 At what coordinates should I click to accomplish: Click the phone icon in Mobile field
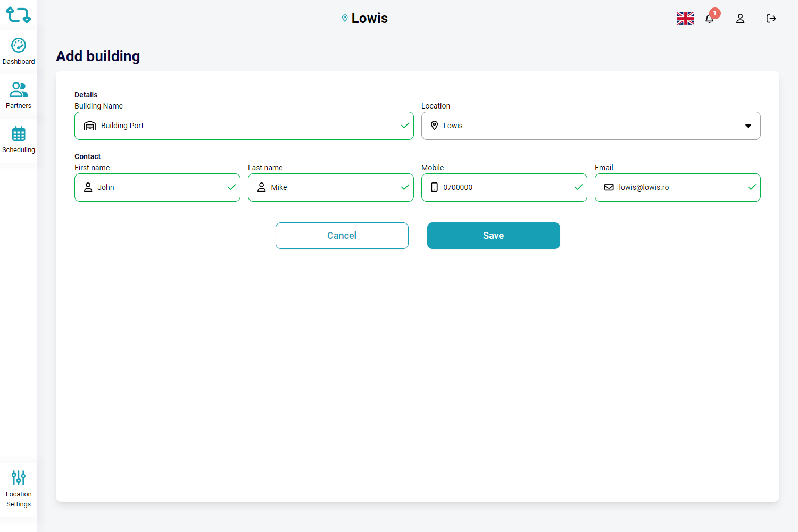tap(434, 187)
